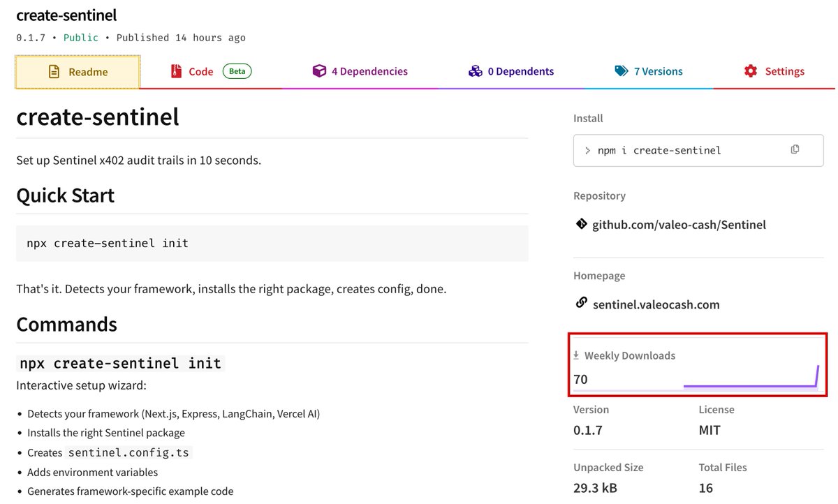Click the Commands heading
838x504 pixels.
click(x=66, y=324)
